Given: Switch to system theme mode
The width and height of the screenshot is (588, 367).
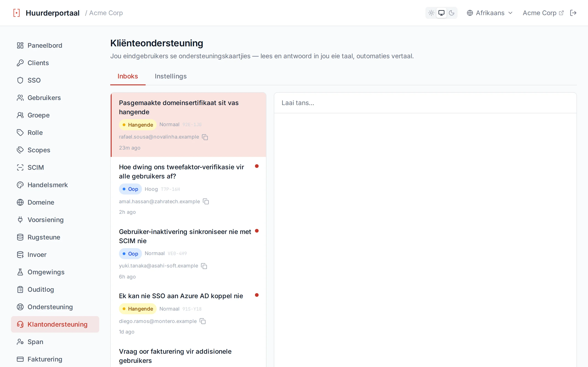Looking at the screenshot, I should (x=441, y=13).
